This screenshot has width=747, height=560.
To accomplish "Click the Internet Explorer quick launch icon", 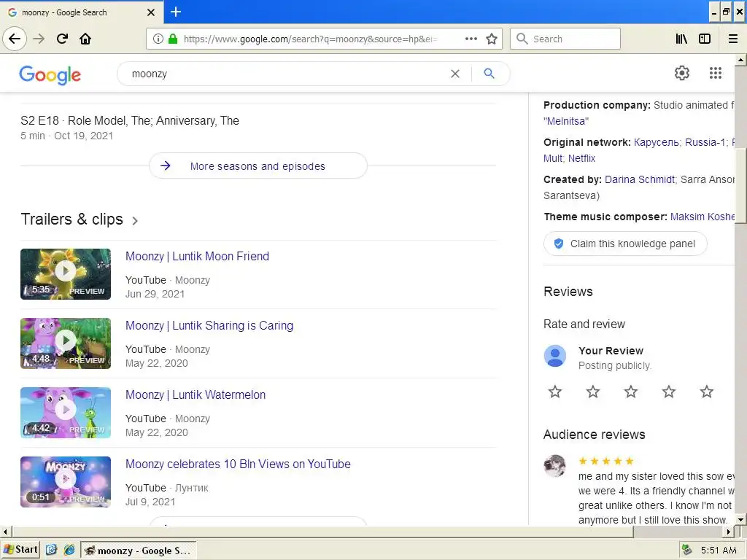I will (69, 550).
